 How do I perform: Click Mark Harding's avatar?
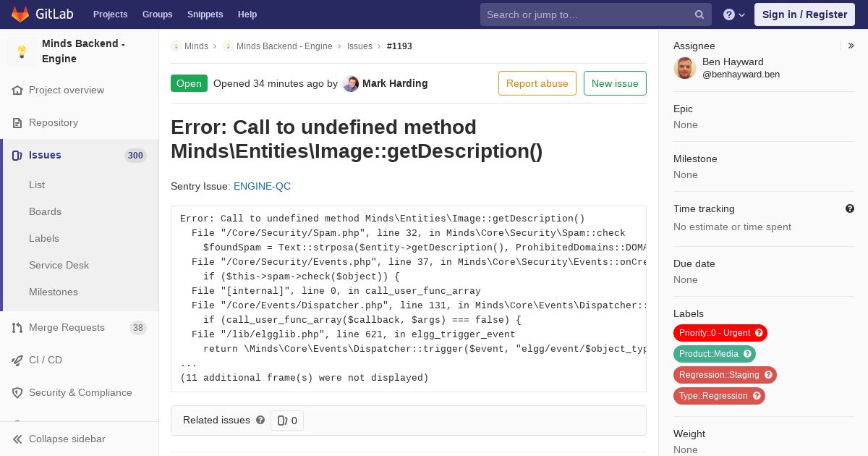(x=351, y=84)
